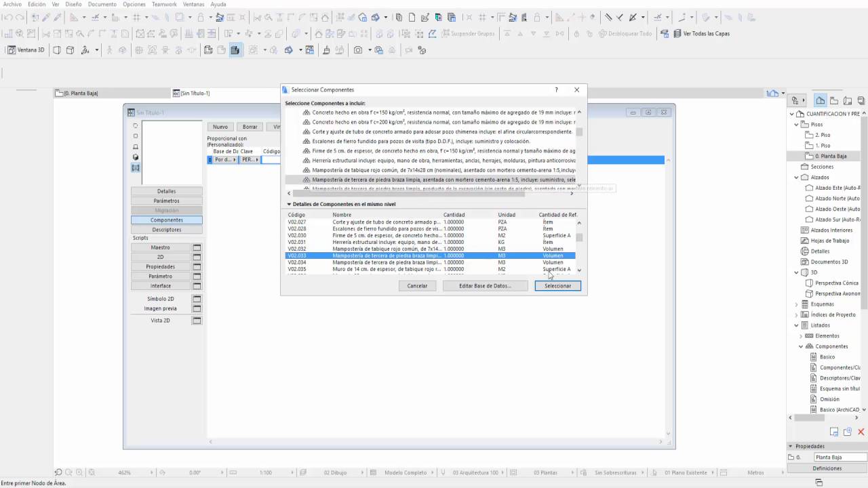Open the Imagen previa window icon

tap(197, 308)
